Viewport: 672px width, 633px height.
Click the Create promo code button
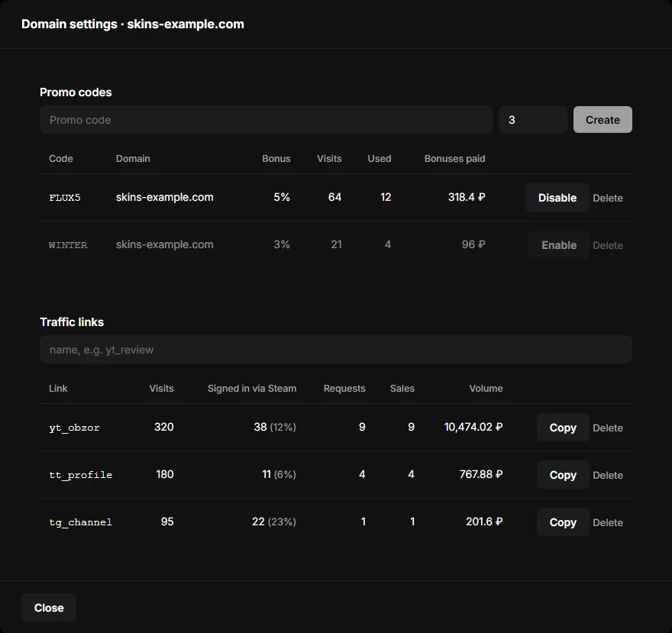point(603,120)
